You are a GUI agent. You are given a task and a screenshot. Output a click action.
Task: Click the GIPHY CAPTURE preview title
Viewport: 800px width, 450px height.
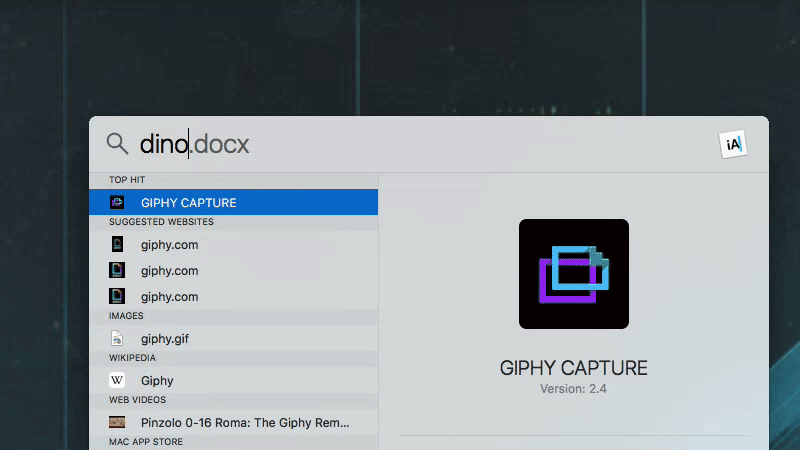click(573, 368)
